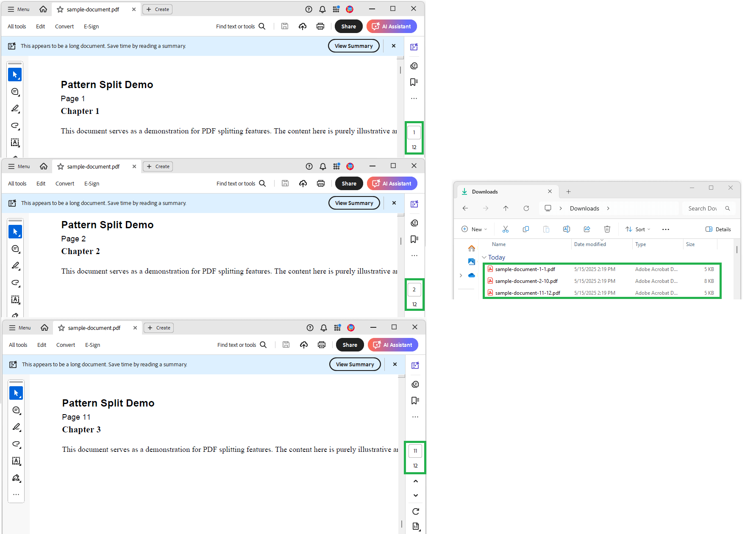756x534 pixels.
Task: Click View Summary in the Page 2 Acrobat window
Action: click(x=354, y=203)
